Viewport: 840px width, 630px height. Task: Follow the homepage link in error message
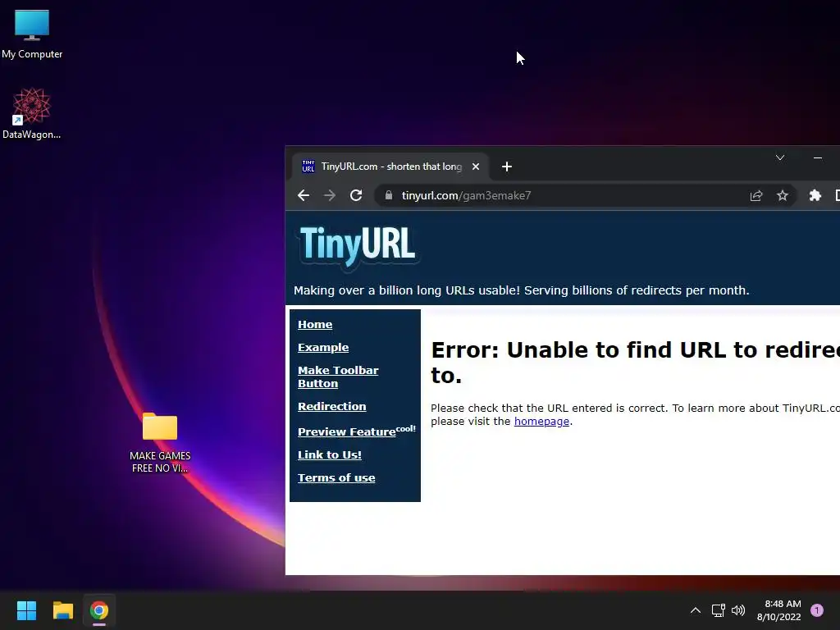click(x=541, y=422)
